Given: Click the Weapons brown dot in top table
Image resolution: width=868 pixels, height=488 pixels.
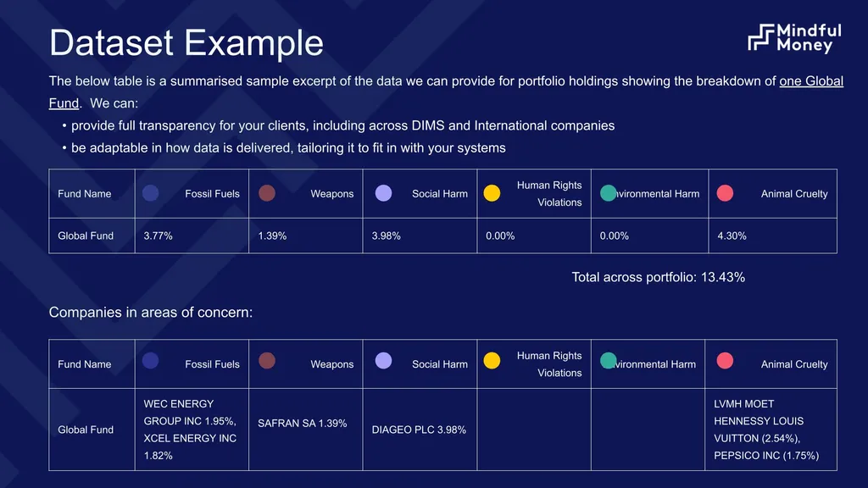Looking at the screenshot, I should [267, 193].
